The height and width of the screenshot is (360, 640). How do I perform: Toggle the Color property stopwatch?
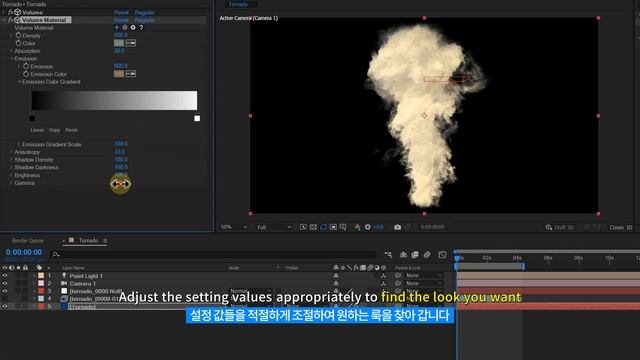click(18, 43)
